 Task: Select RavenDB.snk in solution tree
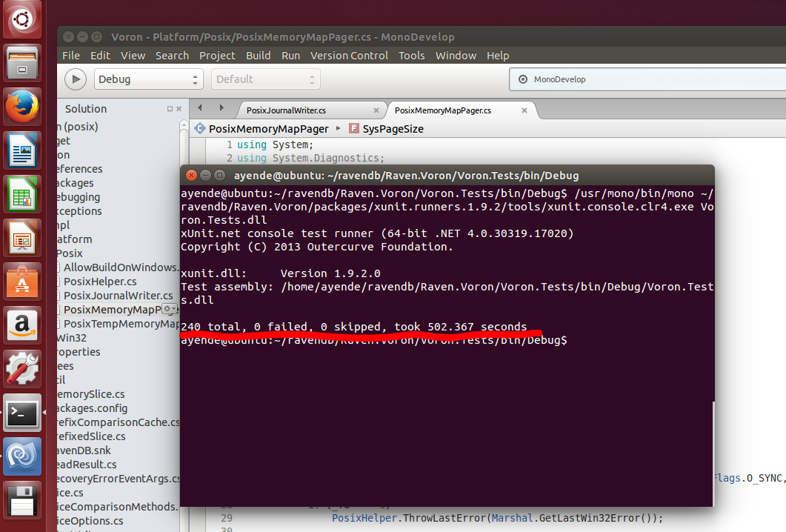pyautogui.click(x=84, y=450)
